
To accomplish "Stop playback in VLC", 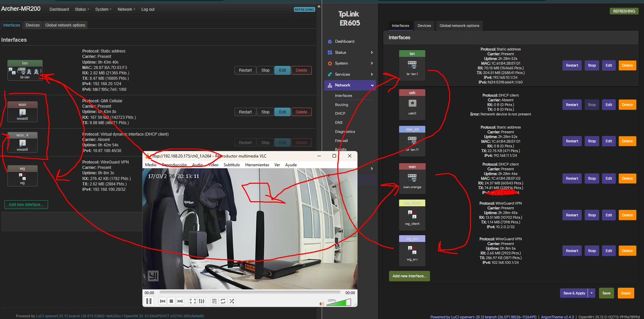I will [172, 301].
